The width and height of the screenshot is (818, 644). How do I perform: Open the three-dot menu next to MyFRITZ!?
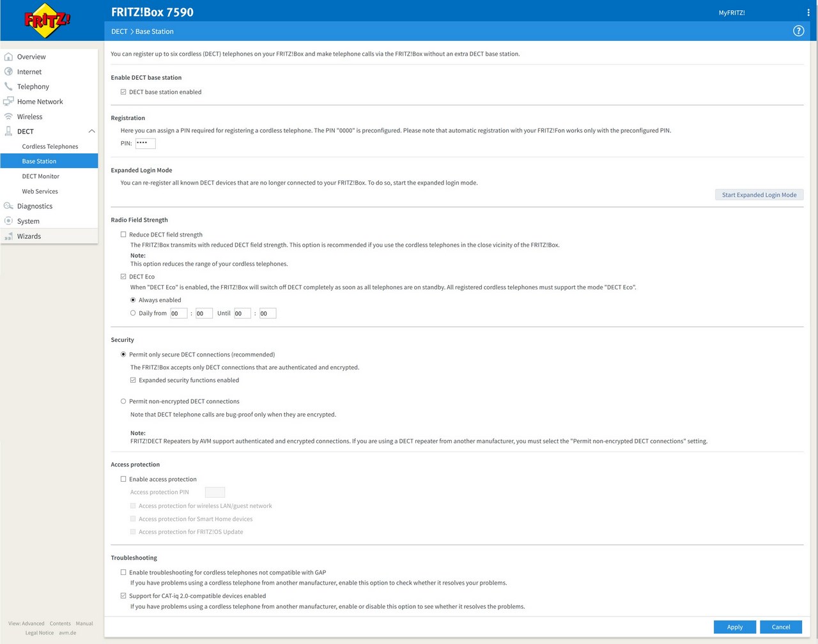[x=808, y=12]
